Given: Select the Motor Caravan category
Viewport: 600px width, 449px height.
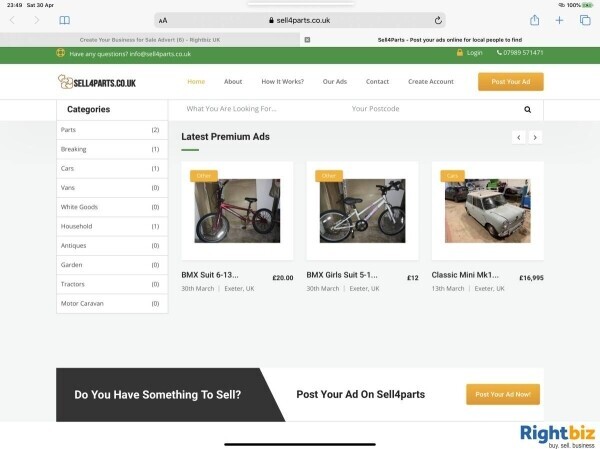Looking at the screenshot, I should click(x=112, y=304).
